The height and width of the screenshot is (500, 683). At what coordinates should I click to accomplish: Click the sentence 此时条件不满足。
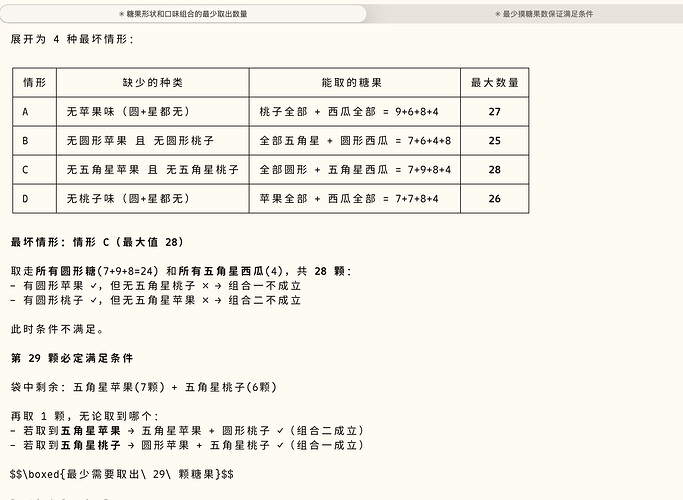(57, 329)
